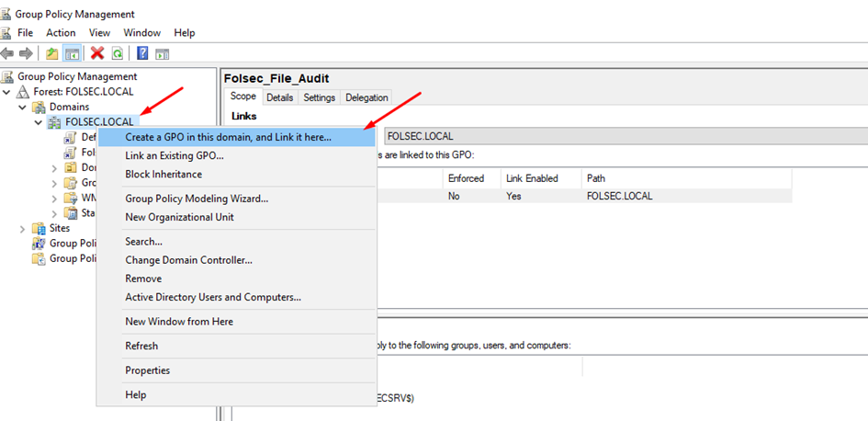
Task: Open the Action menu in menu bar
Action: (61, 32)
